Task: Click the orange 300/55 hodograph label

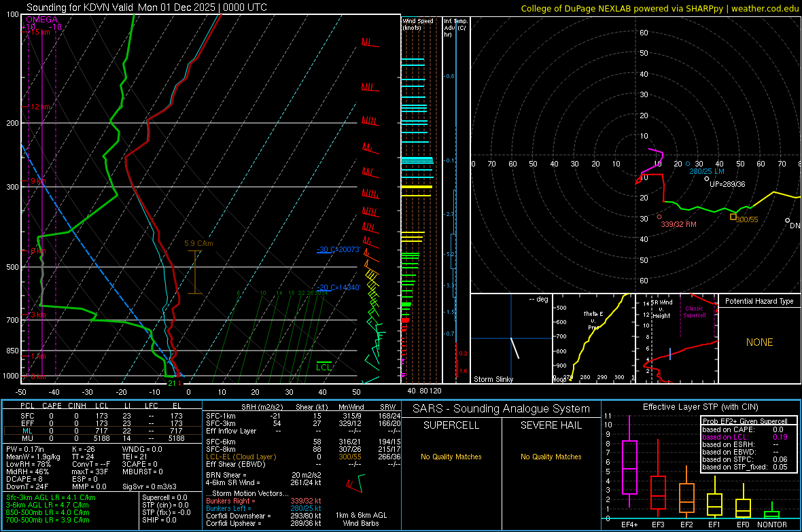Action: [x=747, y=219]
